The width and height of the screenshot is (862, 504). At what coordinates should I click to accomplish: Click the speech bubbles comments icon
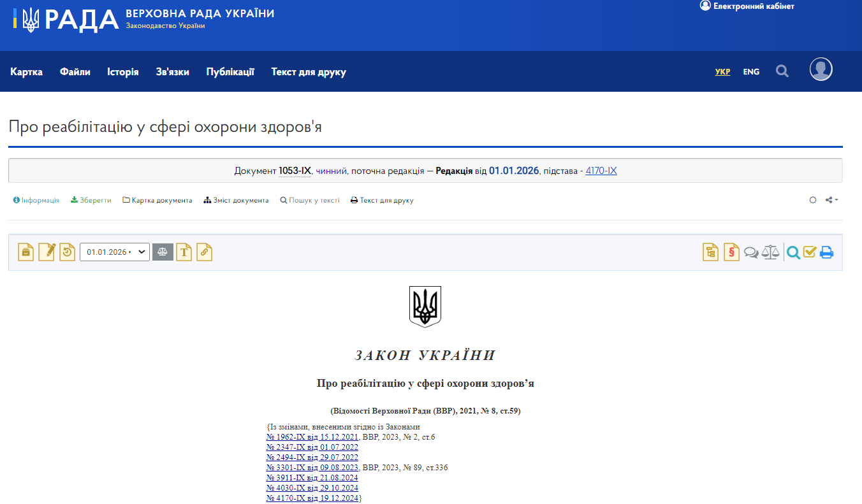point(752,253)
